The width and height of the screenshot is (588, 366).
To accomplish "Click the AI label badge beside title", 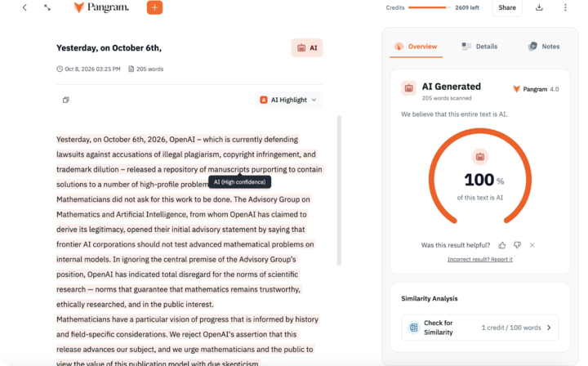I will click(x=307, y=47).
